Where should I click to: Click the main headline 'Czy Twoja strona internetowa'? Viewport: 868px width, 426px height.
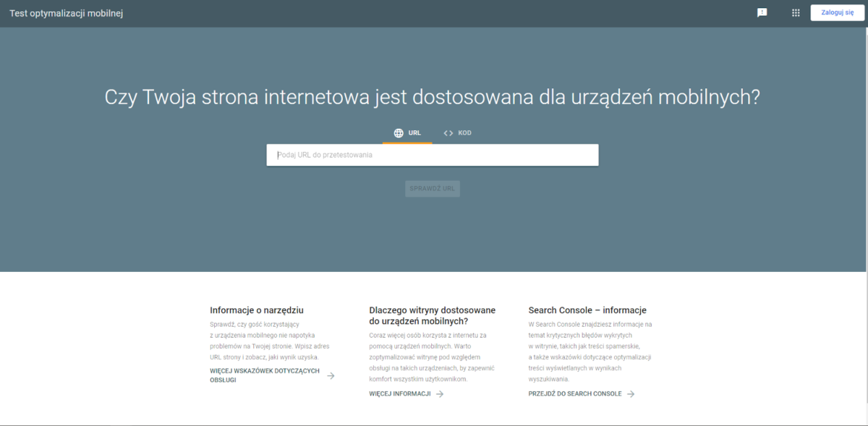click(x=433, y=98)
